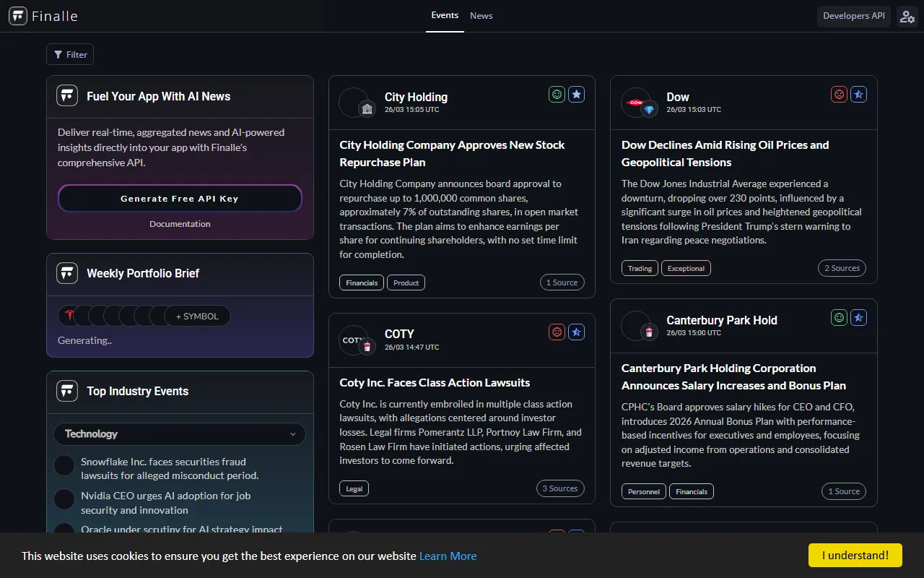The width and height of the screenshot is (924, 578).
Task: Click green smiley on Canterbury Park card
Action: [839, 317]
